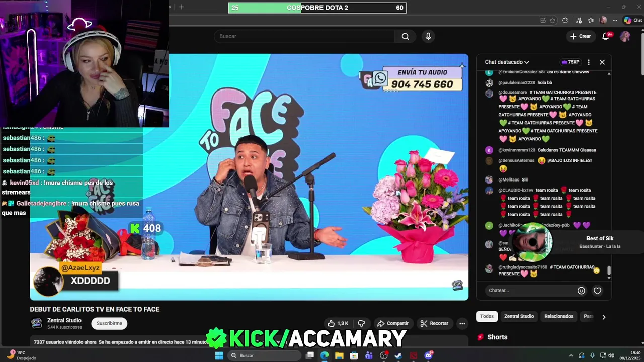Open Dota 2 from the taskbar
Image resolution: width=644 pixels, height=362 pixels.
click(413, 355)
